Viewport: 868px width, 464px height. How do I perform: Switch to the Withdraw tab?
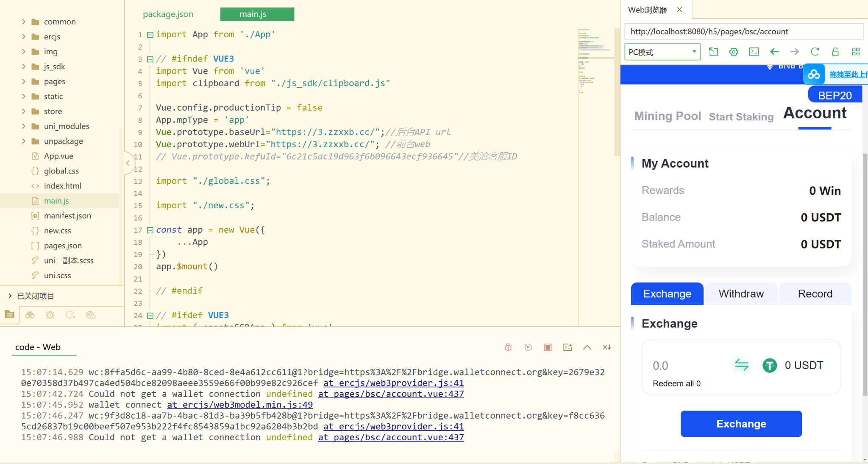(x=741, y=293)
